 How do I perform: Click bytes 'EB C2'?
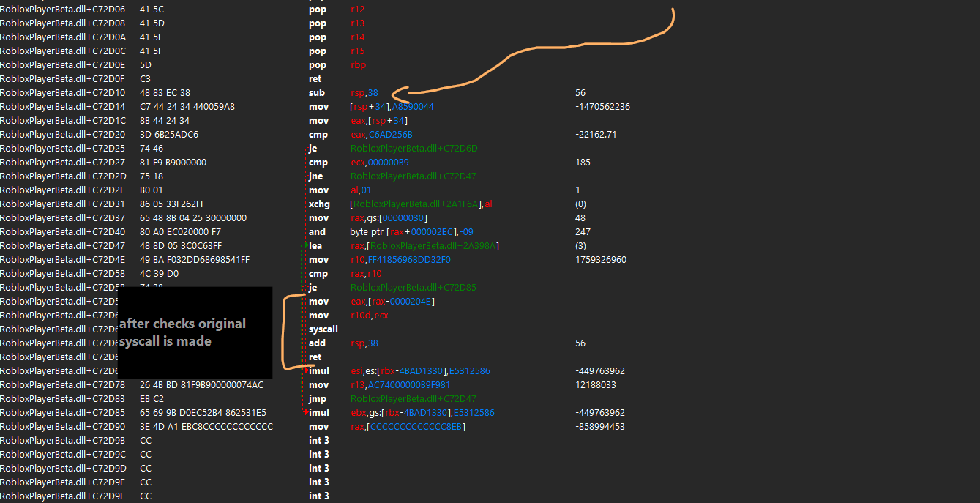click(152, 399)
